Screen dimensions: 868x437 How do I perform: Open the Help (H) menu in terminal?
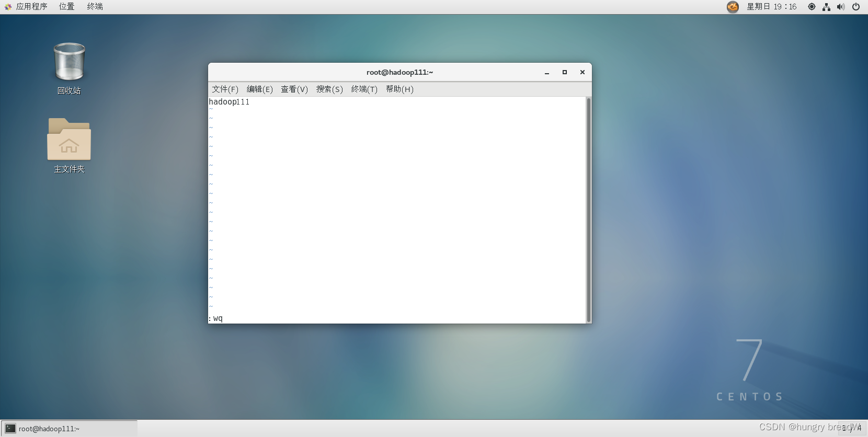pos(399,89)
